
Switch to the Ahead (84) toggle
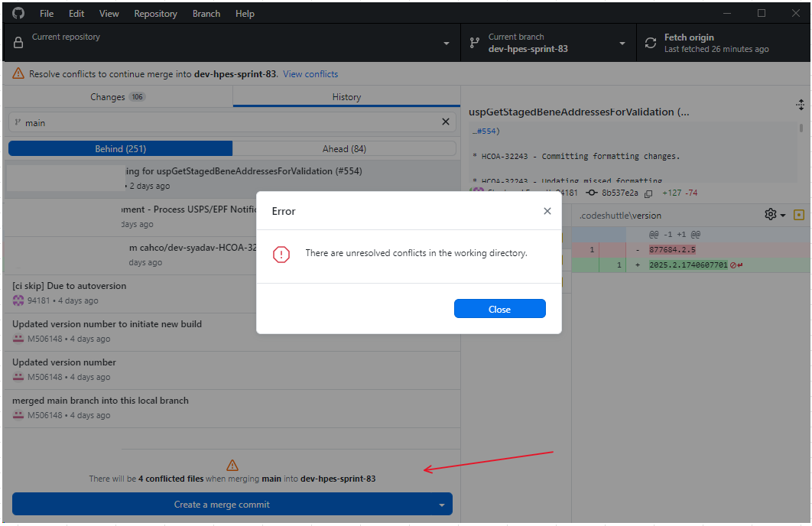tap(344, 148)
